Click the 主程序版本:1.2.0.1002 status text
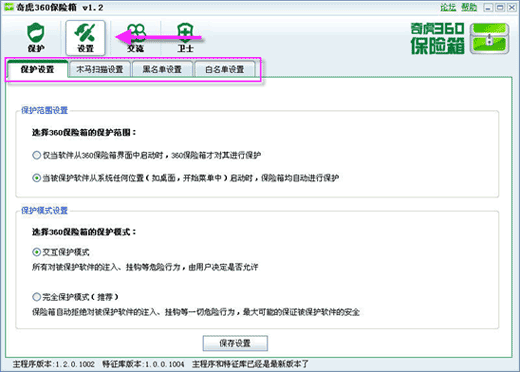The image size is (520, 372). click(x=54, y=364)
